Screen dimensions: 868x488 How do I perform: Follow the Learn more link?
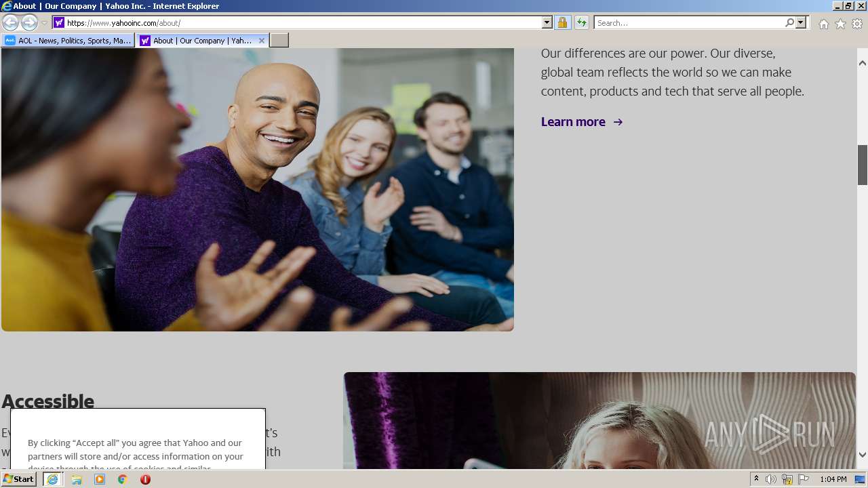[582, 122]
